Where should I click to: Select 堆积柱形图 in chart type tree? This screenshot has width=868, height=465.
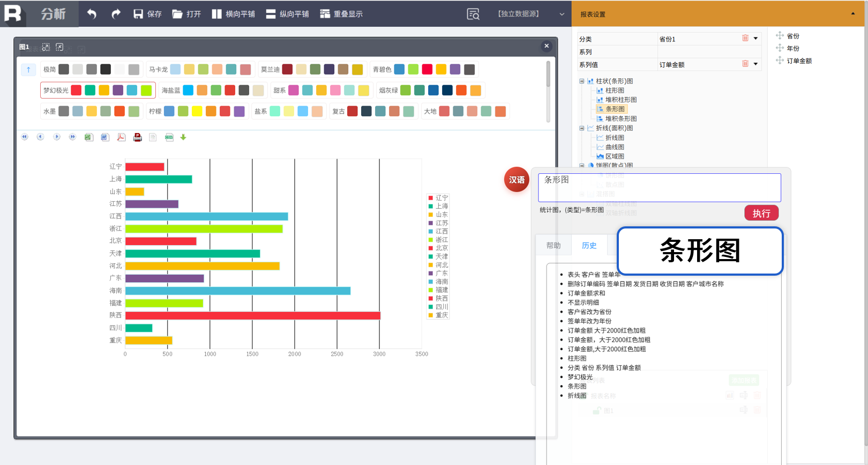[620, 100]
